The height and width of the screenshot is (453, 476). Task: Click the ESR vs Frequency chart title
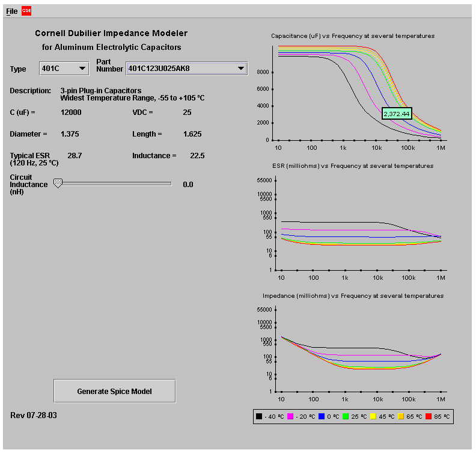pyautogui.click(x=353, y=166)
